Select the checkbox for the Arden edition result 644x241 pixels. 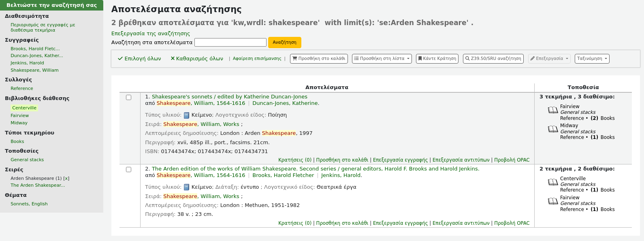(129, 170)
